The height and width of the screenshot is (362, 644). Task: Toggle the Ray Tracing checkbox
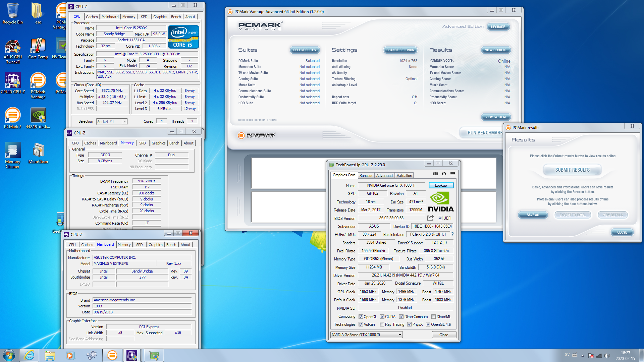click(382, 324)
